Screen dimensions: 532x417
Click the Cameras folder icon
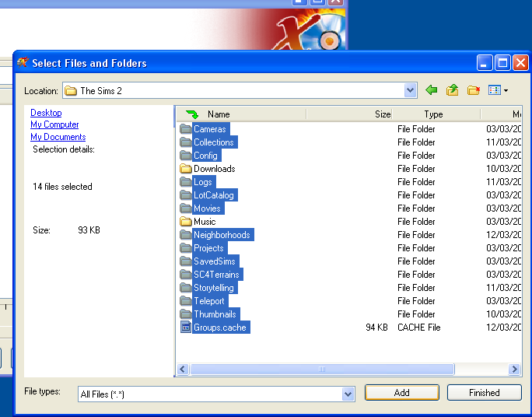(185, 129)
